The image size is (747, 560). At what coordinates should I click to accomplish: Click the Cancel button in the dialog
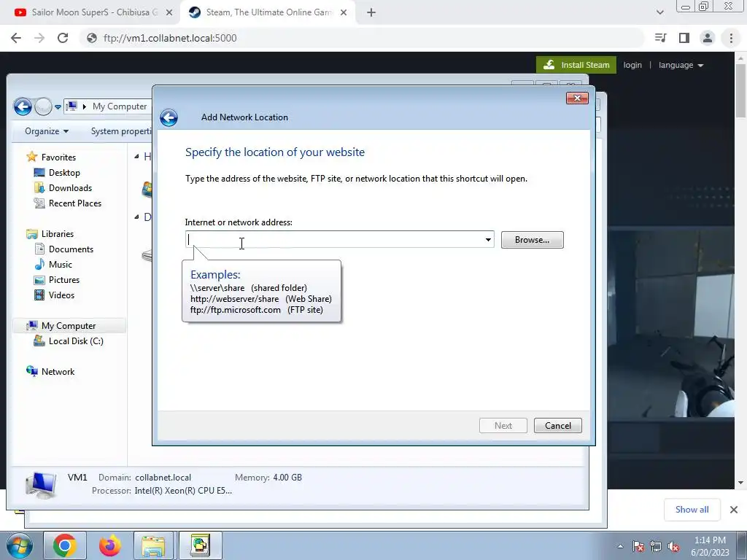click(557, 425)
